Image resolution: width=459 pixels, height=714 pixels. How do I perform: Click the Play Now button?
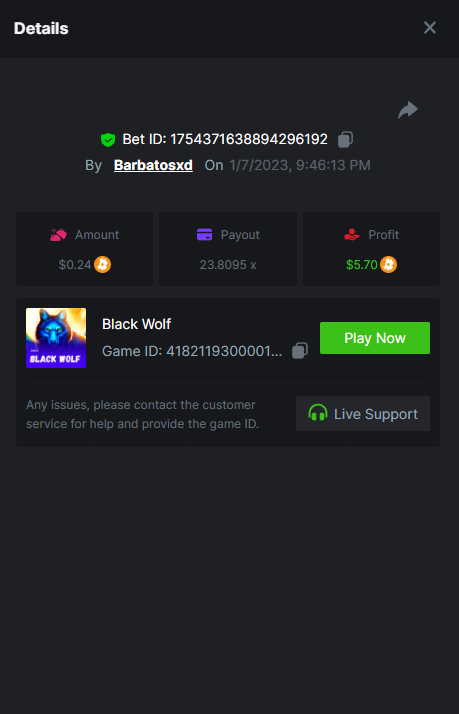(x=375, y=338)
